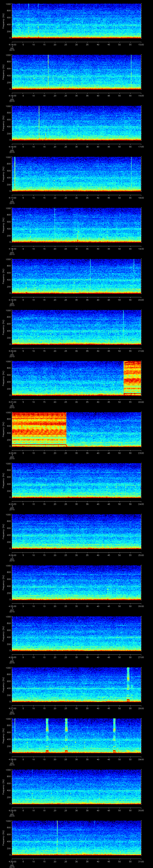Click the "4:18:00" time axis label
153x868 pixels.
[x=12, y=249]
